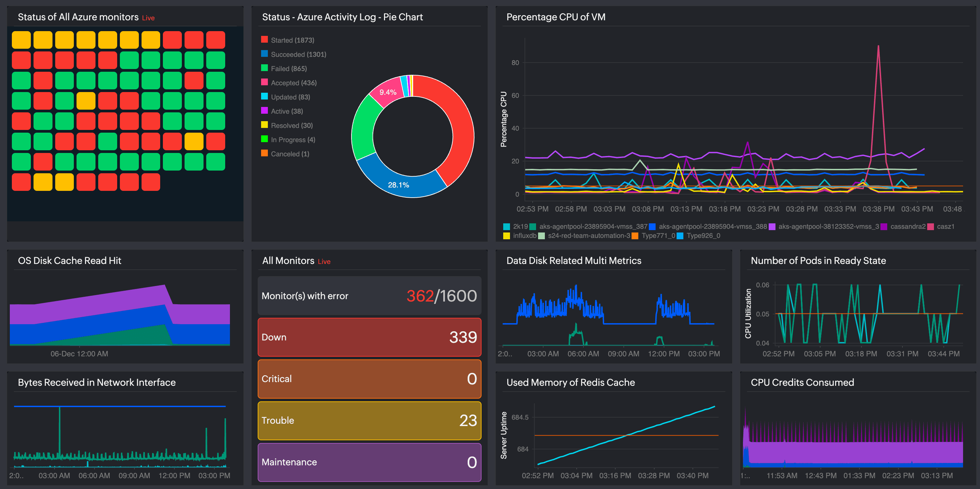
Task: Click the Started legend icon in the pie chart
Action: coord(265,40)
